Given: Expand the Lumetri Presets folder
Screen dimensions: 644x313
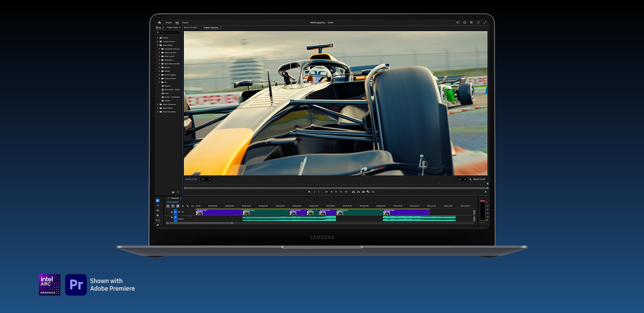Looking at the screenshot, I should tap(157, 42).
